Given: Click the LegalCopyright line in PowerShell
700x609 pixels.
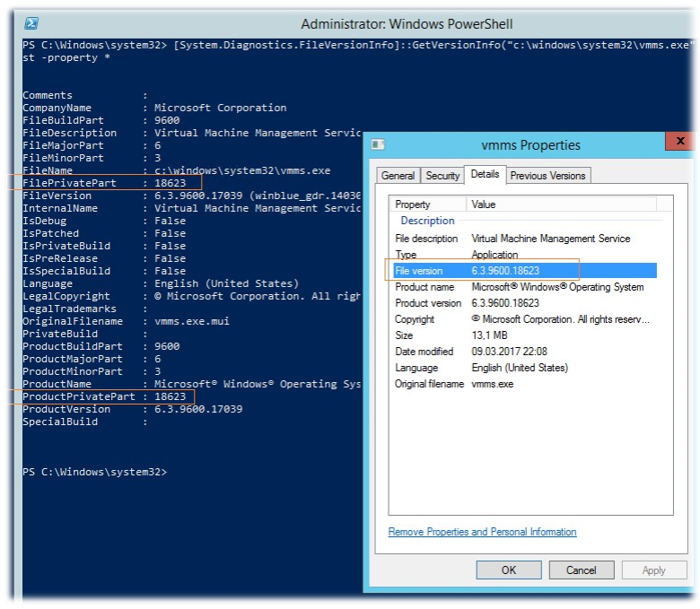Looking at the screenshot, I should [192, 296].
